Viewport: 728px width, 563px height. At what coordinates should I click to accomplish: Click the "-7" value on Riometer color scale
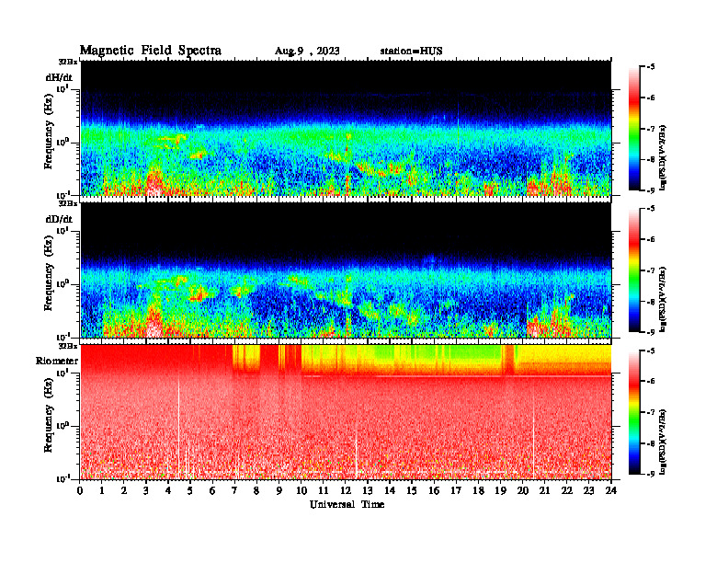point(651,412)
